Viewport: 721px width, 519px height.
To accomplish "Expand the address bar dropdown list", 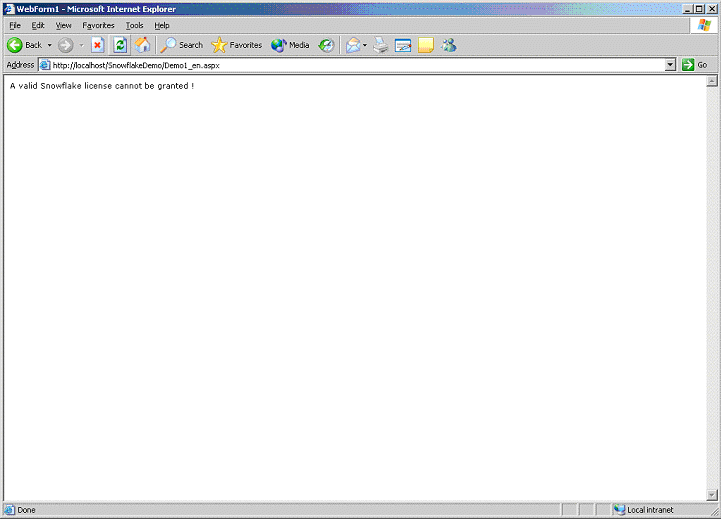I will (x=670, y=65).
